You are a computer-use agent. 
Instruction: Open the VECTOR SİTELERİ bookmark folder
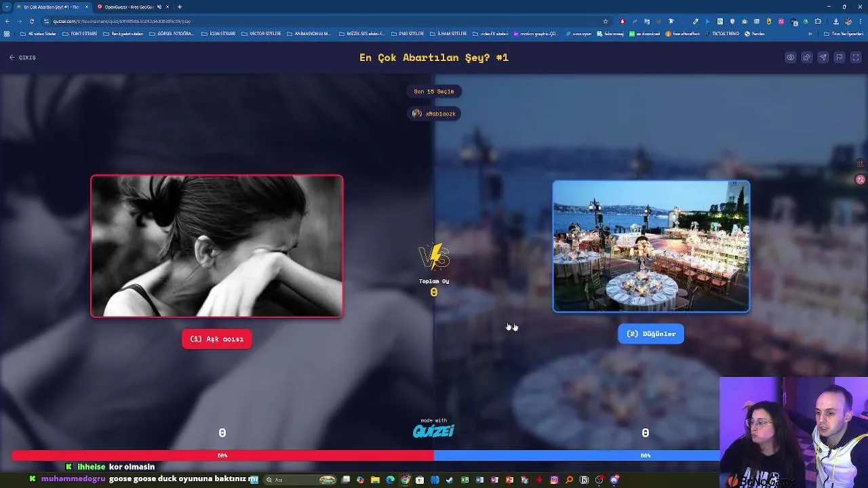point(261,34)
